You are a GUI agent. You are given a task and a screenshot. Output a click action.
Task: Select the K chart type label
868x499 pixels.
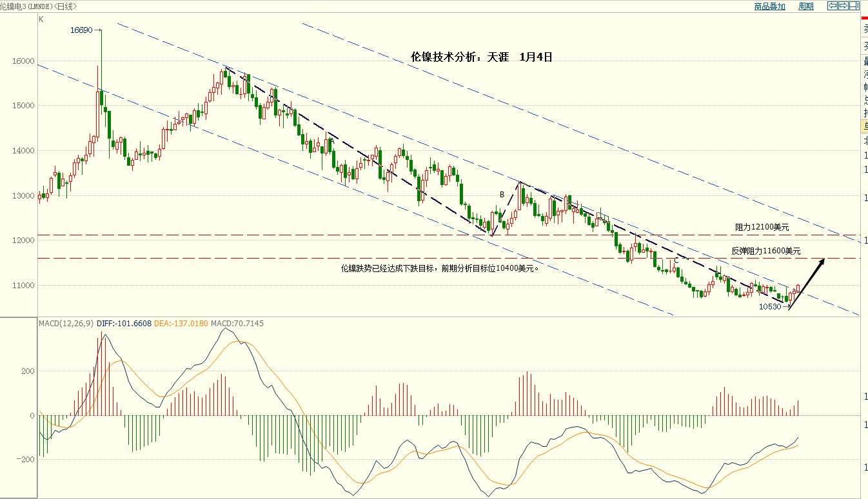click(41, 19)
